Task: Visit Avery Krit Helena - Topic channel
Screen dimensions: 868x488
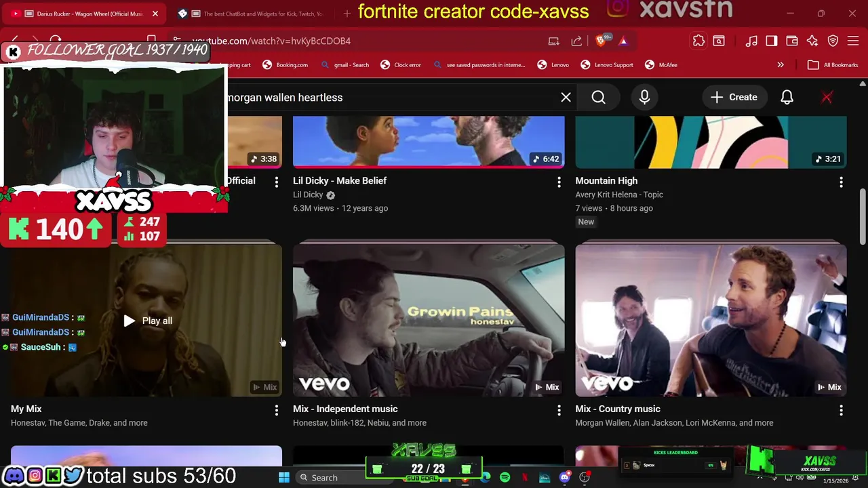Action: [x=619, y=195]
